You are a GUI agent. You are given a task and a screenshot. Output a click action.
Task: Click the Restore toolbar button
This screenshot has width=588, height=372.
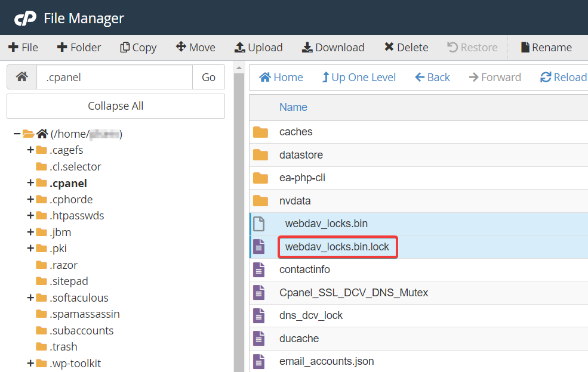click(472, 48)
